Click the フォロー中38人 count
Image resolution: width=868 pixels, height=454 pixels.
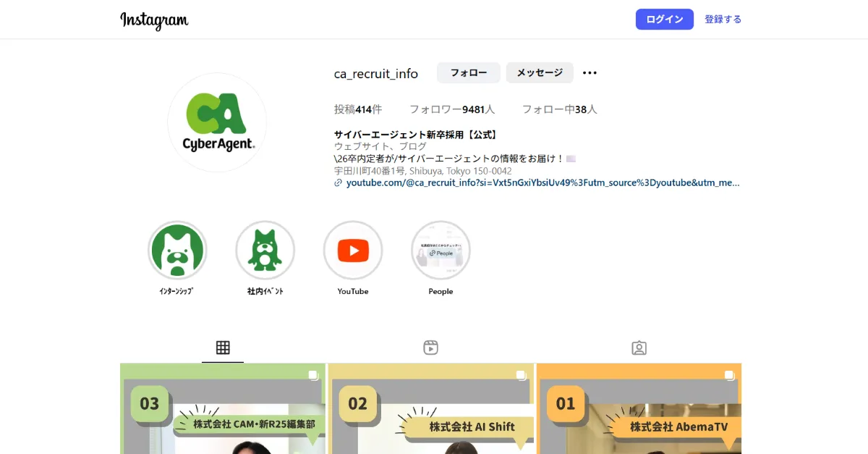[560, 109]
